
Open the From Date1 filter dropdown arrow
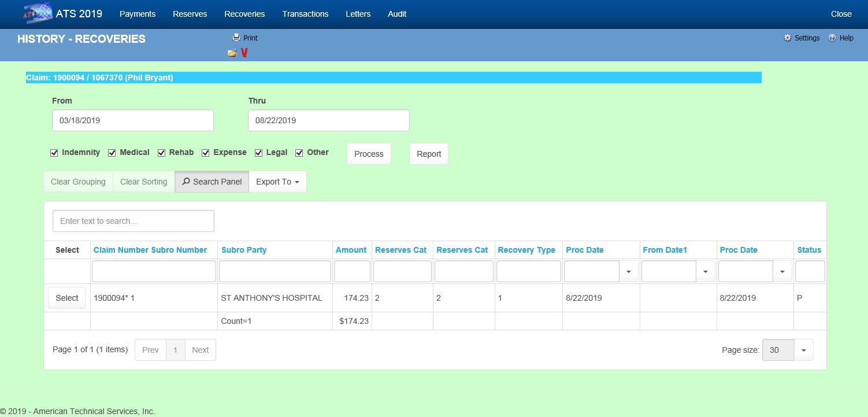click(x=705, y=271)
